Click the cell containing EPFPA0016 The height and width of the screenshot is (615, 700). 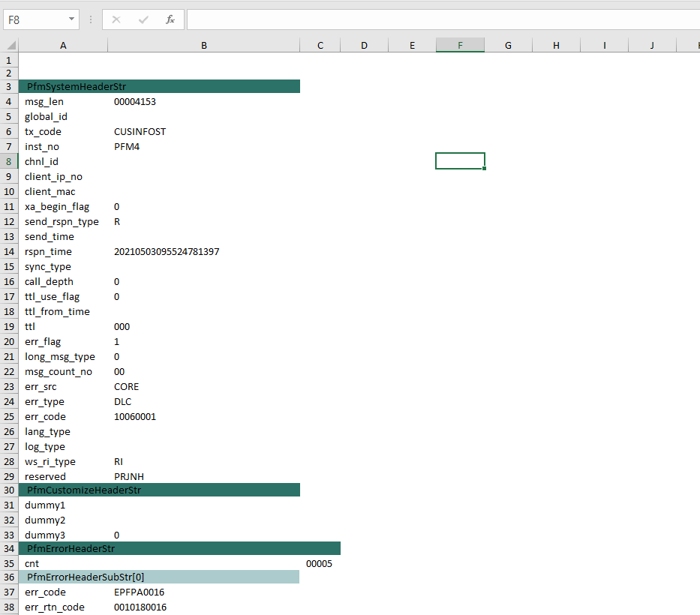point(140,592)
